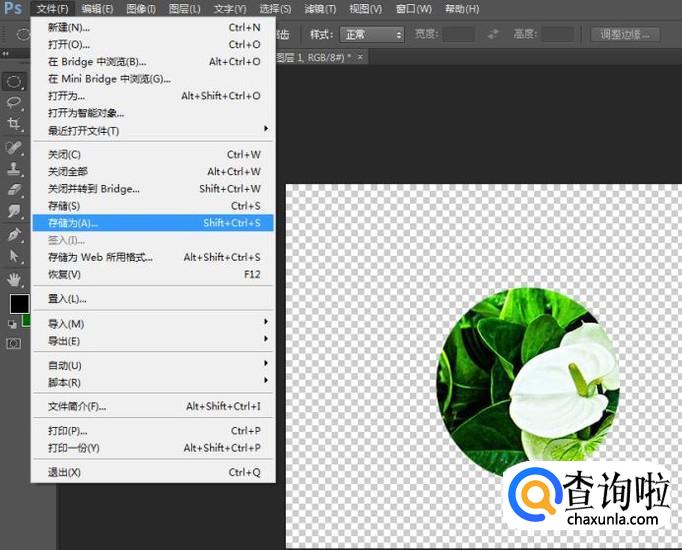Select the Lasso tool
This screenshot has height=550, width=682.
15,102
